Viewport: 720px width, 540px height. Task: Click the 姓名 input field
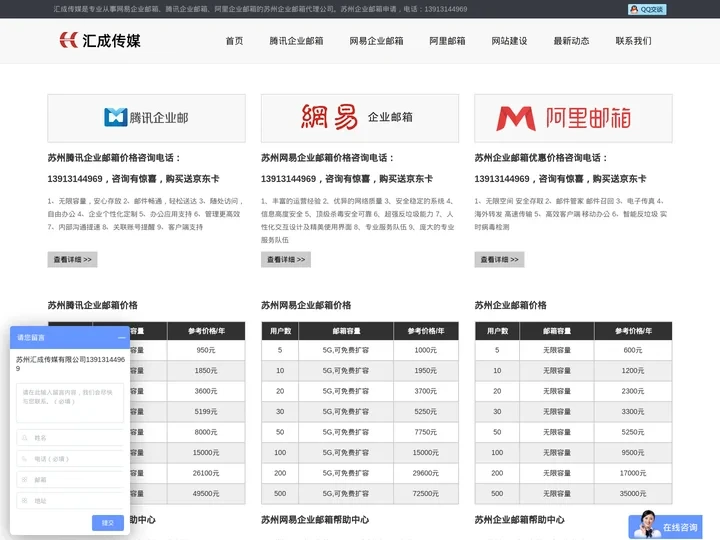click(70, 438)
